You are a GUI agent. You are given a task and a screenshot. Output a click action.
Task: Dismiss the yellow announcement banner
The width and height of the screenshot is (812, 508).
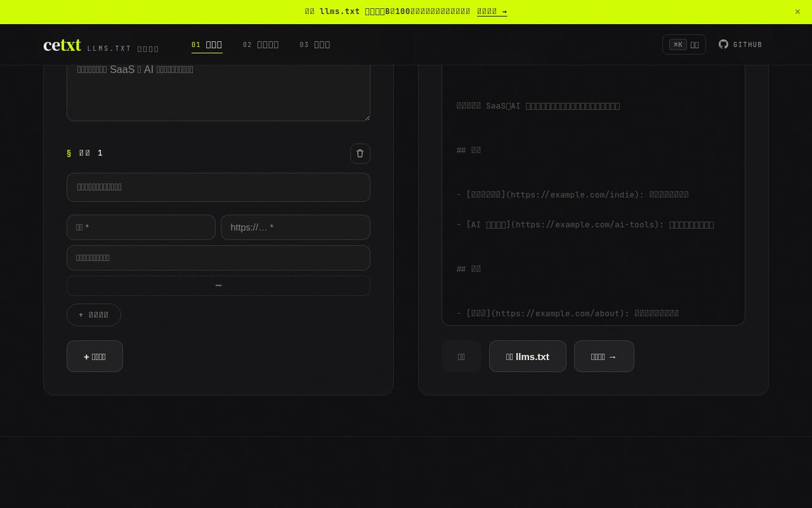(797, 11)
